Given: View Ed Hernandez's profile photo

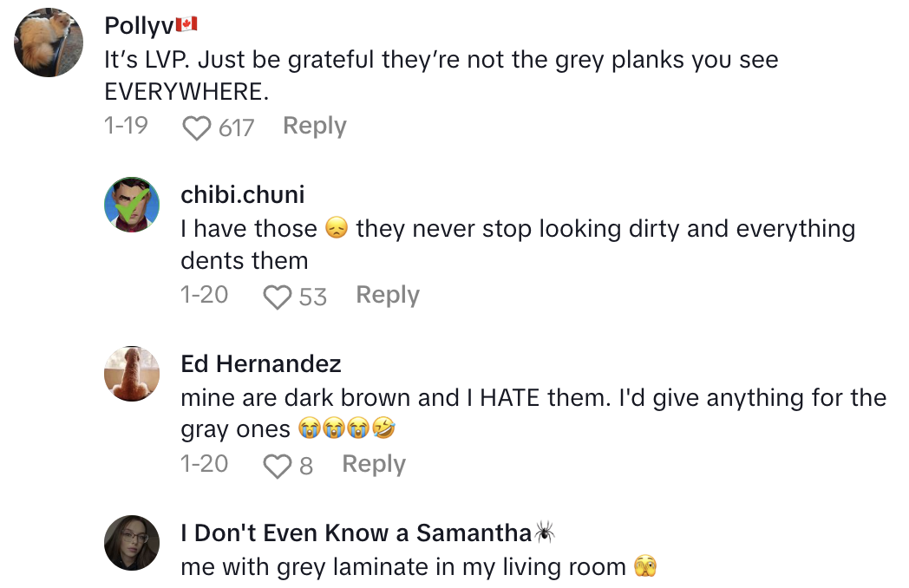Looking at the screenshot, I should (132, 374).
